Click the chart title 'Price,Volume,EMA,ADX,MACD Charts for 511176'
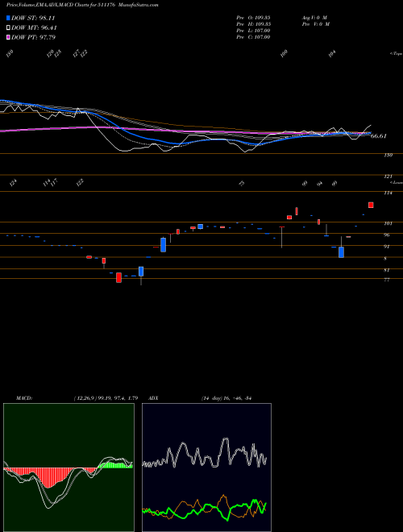403x532 pixels. pyautogui.click(x=61, y=5)
